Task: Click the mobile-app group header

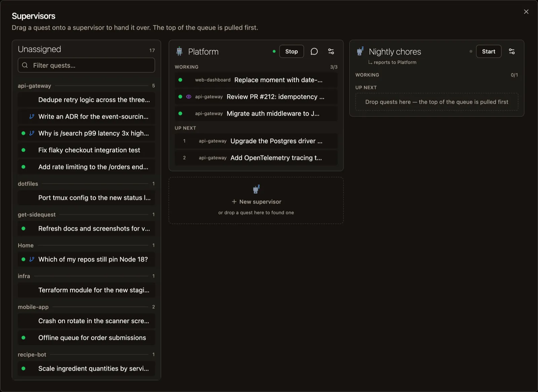Action: tap(86, 307)
